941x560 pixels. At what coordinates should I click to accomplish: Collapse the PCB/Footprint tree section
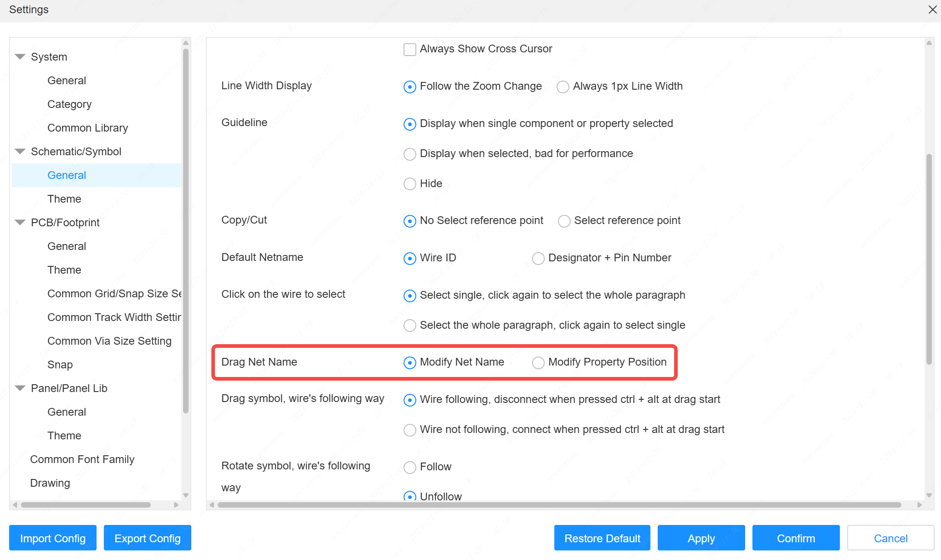pyautogui.click(x=20, y=223)
